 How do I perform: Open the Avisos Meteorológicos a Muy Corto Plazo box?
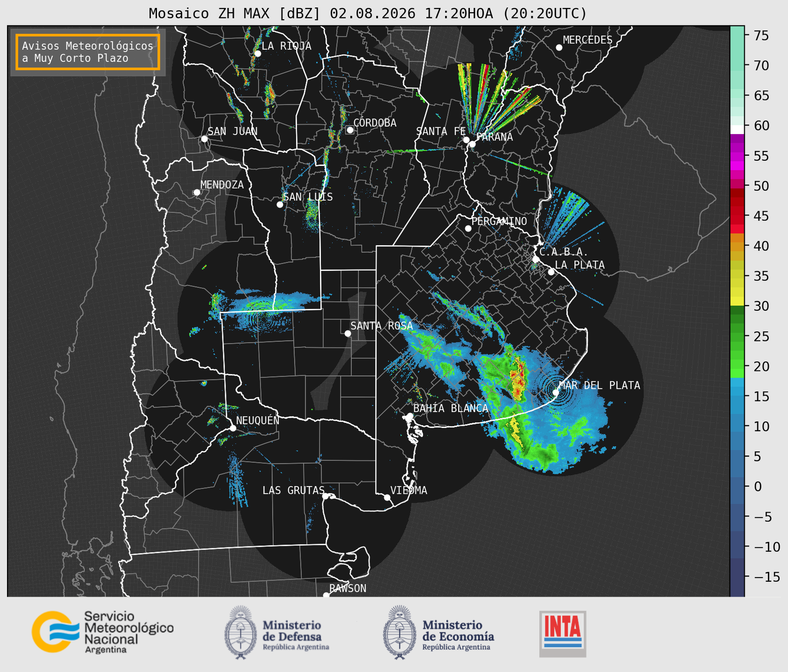click(88, 52)
